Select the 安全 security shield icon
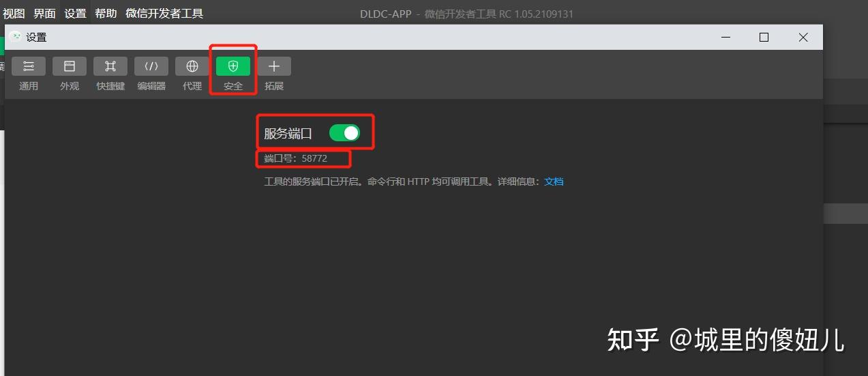868x376 pixels. click(x=233, y=66)
